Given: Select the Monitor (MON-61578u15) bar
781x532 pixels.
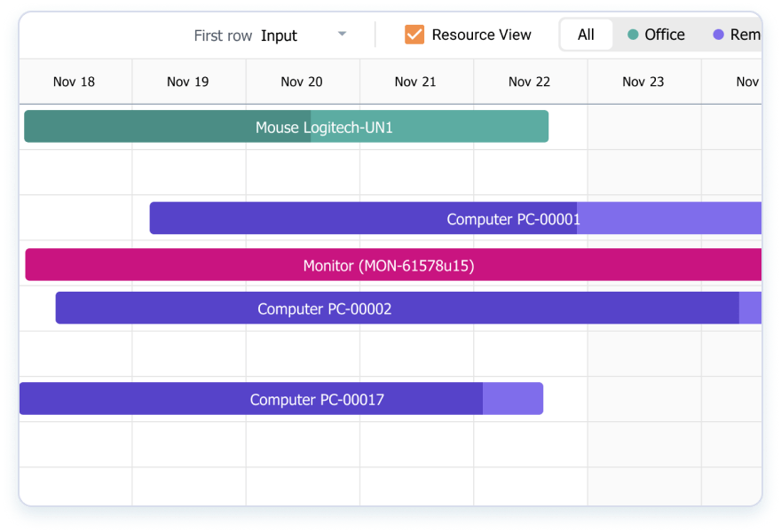Looking at the screenshot, I should pos(393,265).
